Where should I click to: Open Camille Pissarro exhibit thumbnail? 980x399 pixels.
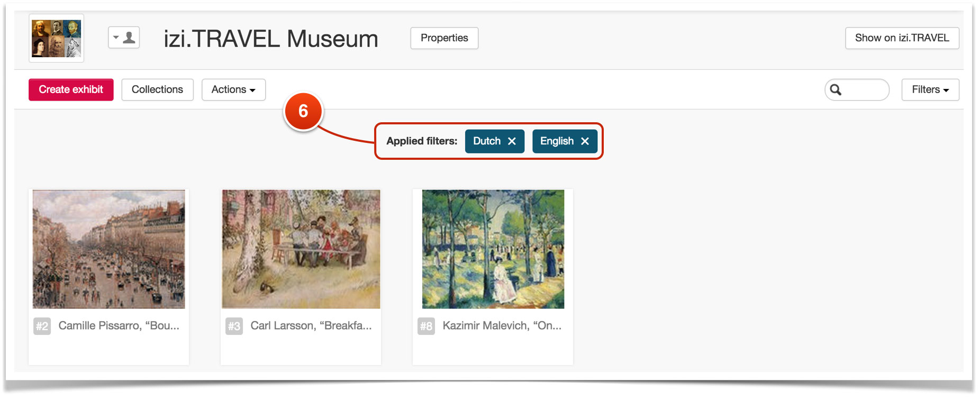pos(109,249)
